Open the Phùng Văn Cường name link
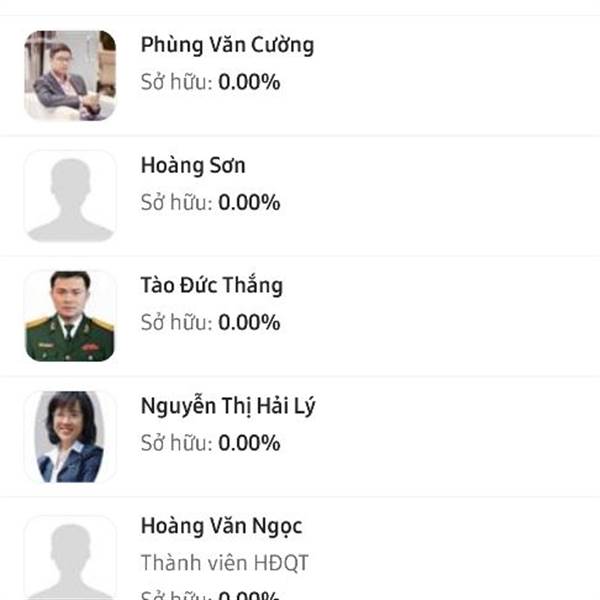The height and width of the screenshot is (600, 600). tap(227, 45)
